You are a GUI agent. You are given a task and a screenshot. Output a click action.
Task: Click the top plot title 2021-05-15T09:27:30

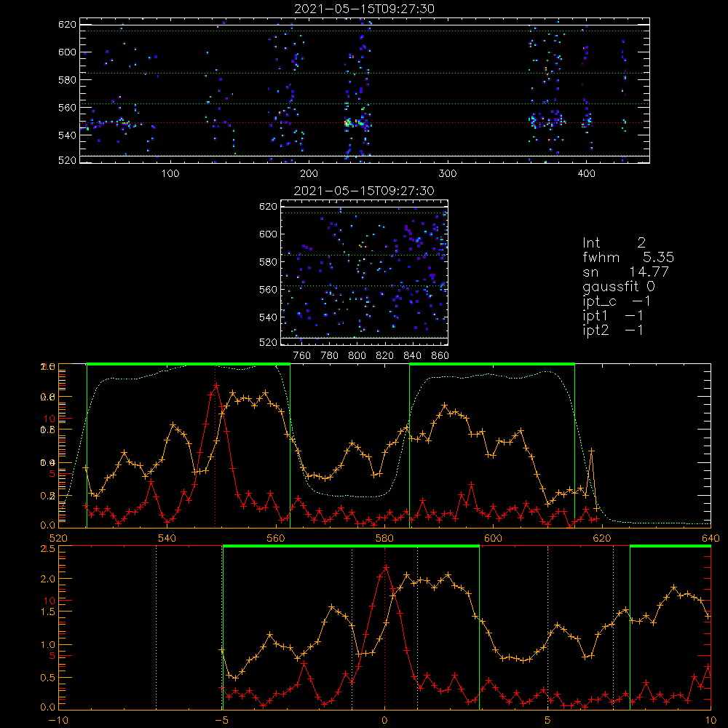tap(365, 9)
